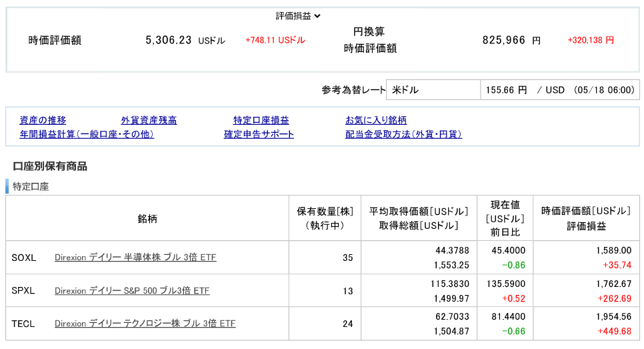
Task: View お気に入り銘柄 list
Action: 375,121
